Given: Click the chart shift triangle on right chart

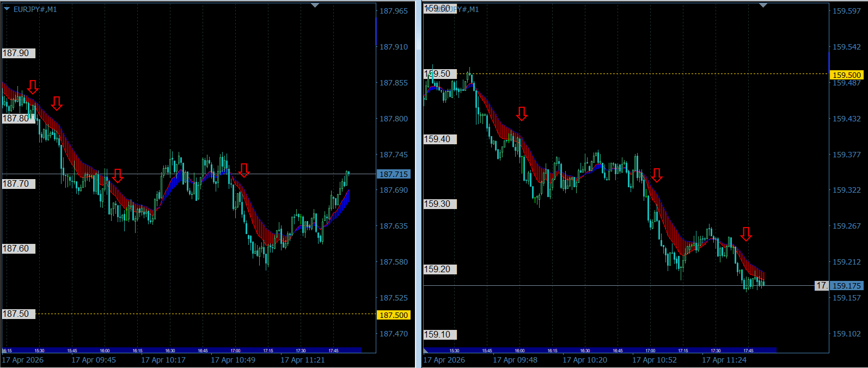Looking at the screenshot, I should click(763, 5).
